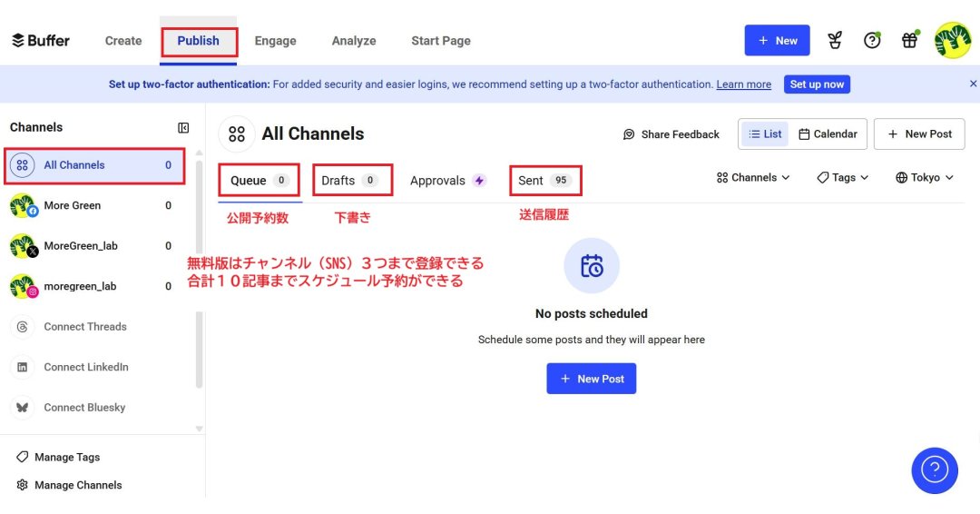Click the Bluesky butterfly icon
980x514 pixels.
click(23, 408)
